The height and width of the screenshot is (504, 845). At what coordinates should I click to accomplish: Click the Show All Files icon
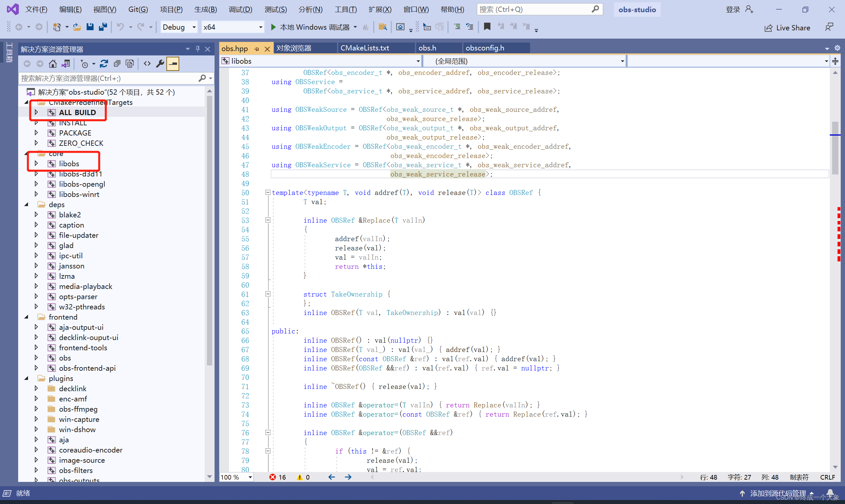tap(130, 64)
